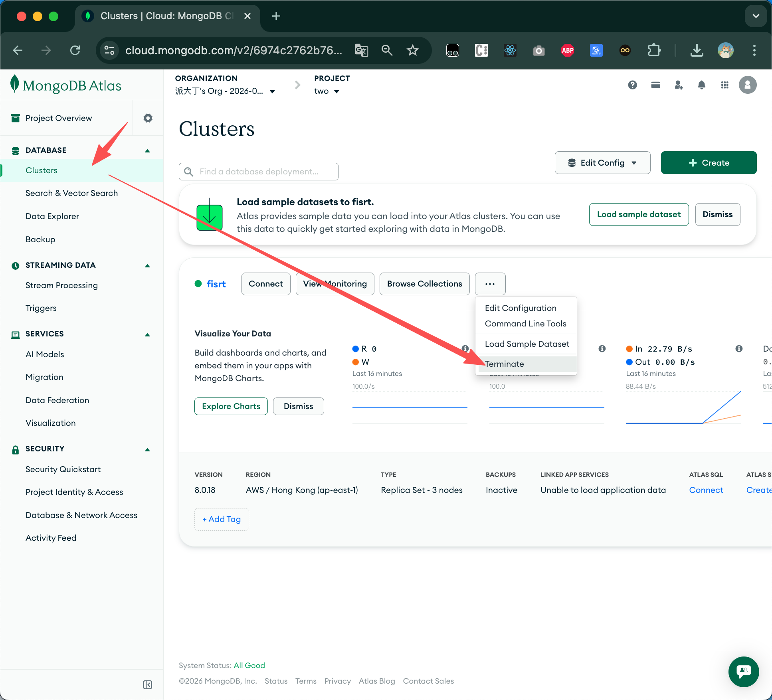Screen dimensions: 772x700
Task: Open the Edit Config dropdown
Action: (x=602, y=163)
